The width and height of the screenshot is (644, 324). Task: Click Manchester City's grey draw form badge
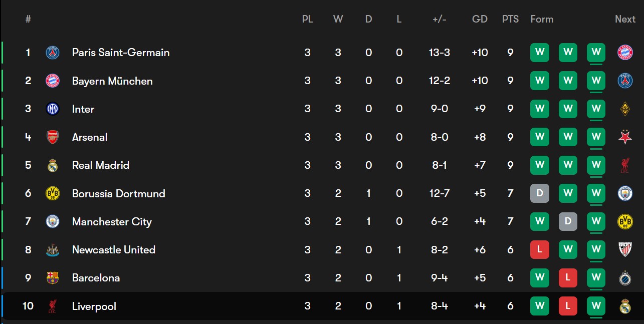click(568, 221)
